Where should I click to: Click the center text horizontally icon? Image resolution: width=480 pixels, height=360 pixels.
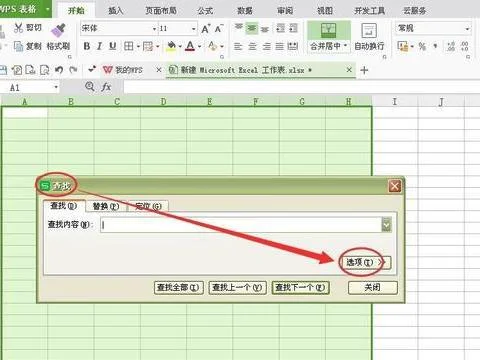coord(252,46)
